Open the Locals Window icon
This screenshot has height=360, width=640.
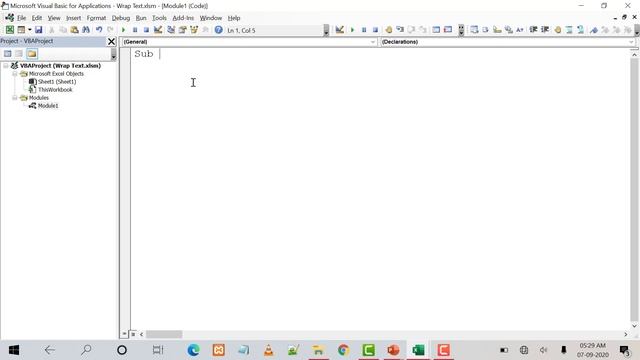click(x=436, y=30)
